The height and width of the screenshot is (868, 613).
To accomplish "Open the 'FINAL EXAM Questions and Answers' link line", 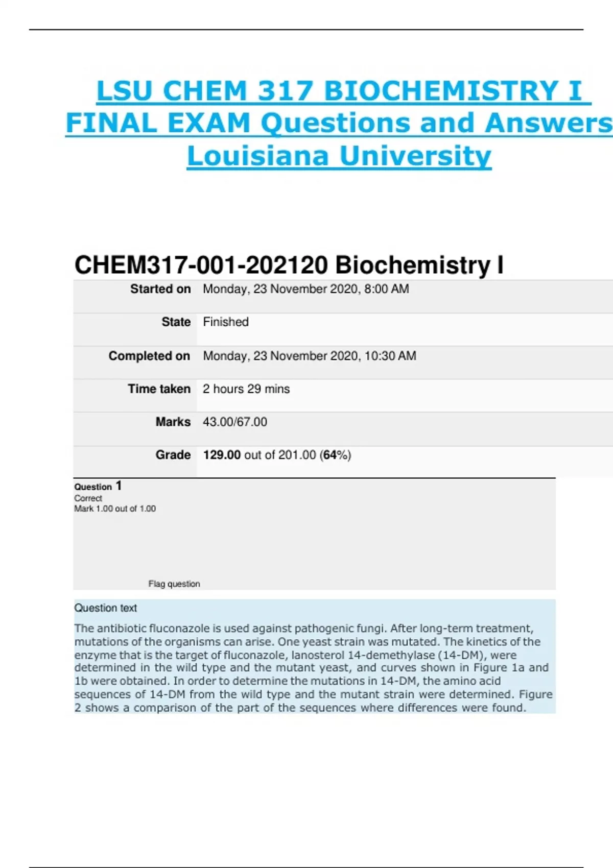I will pyautogui.click(x=339, y=123).
